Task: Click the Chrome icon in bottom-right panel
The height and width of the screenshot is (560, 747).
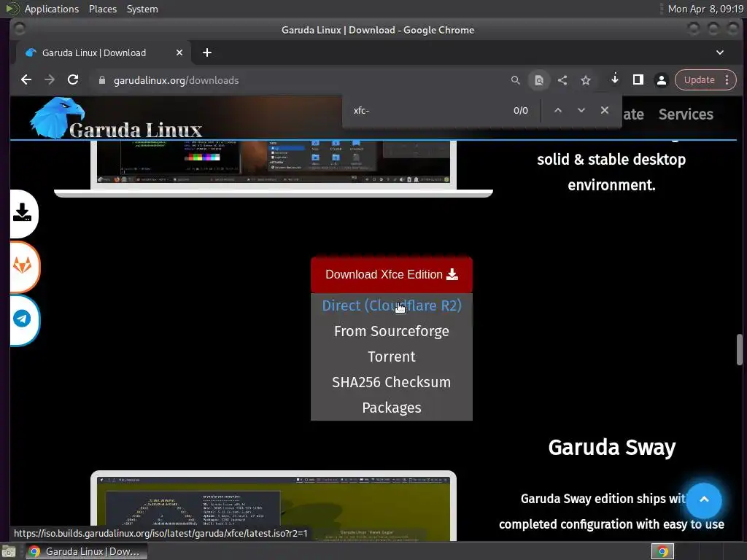Action: pos(662,551)
